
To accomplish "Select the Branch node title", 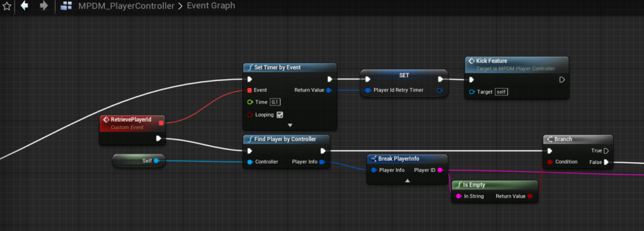I will [x=563, y=139].
